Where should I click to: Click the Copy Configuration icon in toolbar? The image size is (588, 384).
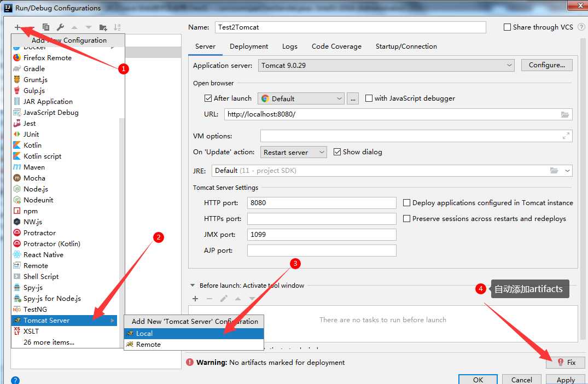(x=46, y=27)
